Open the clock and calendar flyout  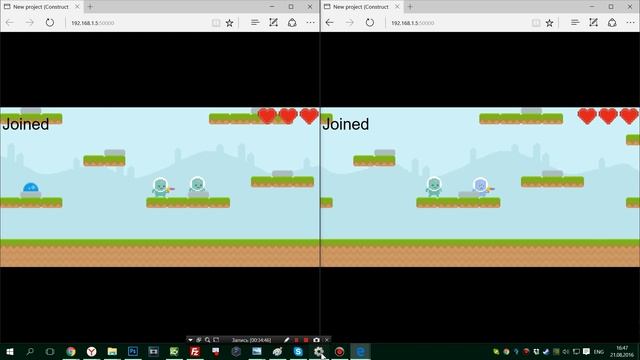pos(622,351)
